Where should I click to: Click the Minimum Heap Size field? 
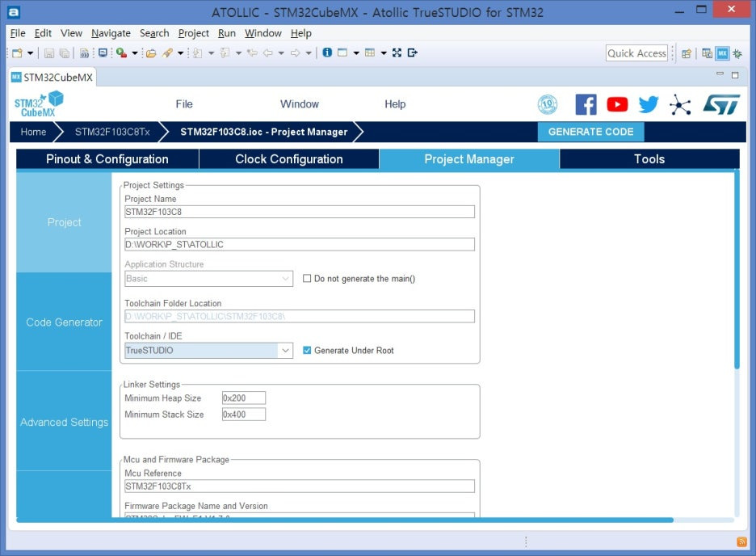click(x=243, y=398)
